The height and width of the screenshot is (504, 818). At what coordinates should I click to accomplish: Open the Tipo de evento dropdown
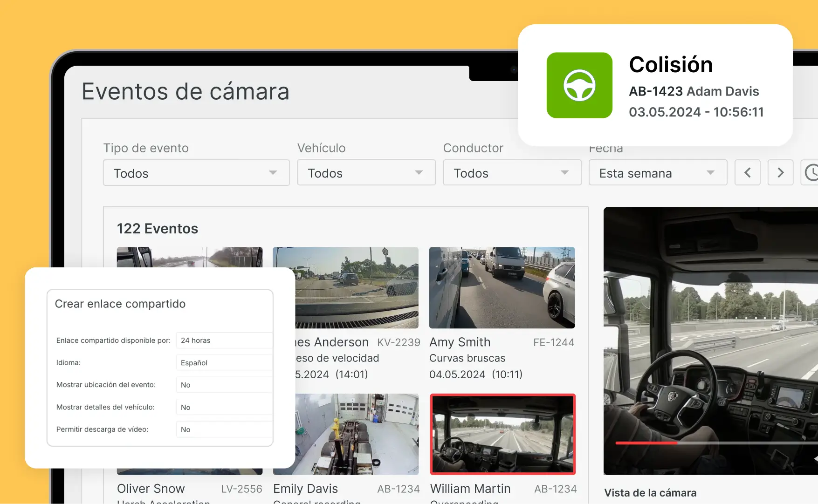tap(196, 173)
